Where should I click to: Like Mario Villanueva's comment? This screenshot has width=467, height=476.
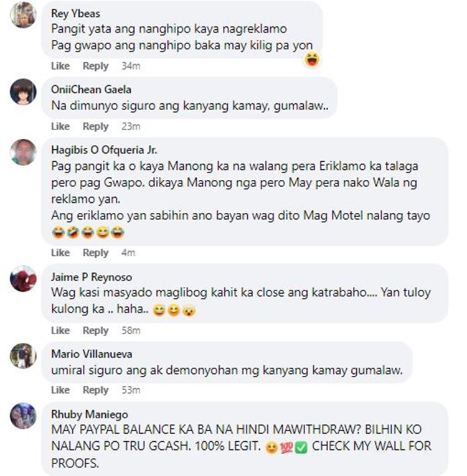click(x=60, y=390)
